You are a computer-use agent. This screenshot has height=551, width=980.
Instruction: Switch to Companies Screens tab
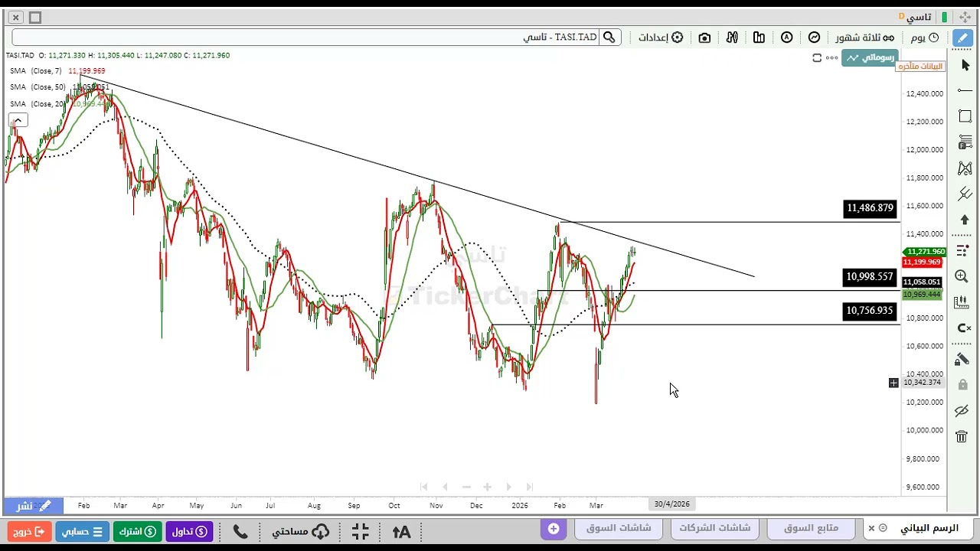[715, 528]
